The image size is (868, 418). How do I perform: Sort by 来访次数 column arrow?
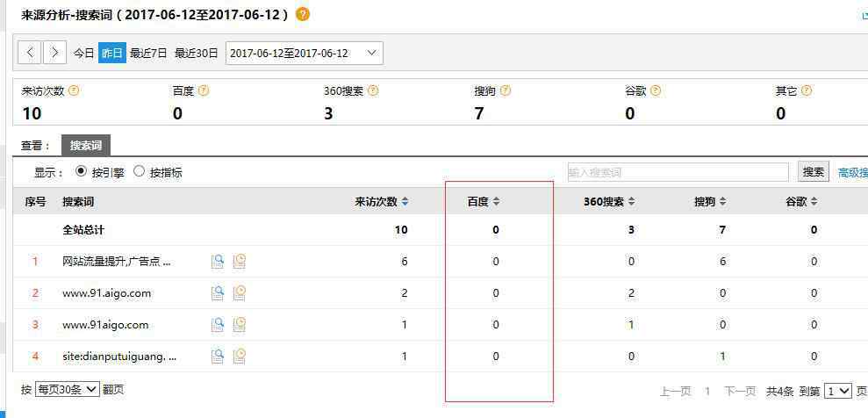(405, 202)
